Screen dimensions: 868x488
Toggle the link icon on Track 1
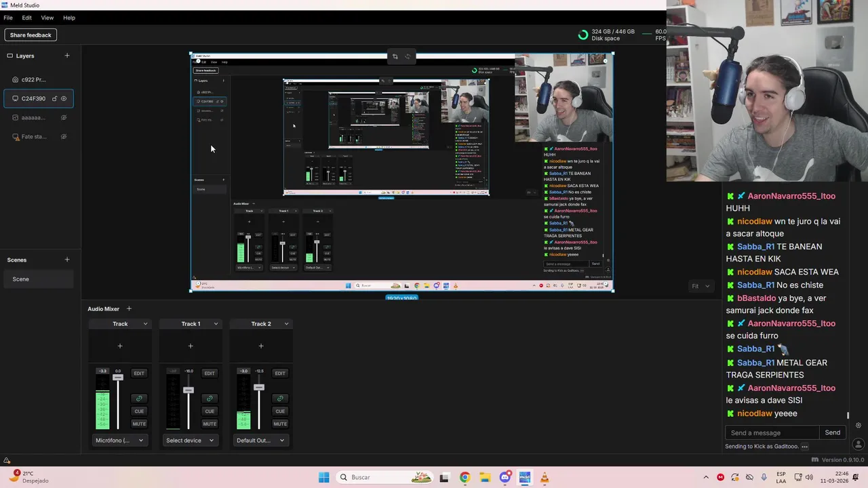coord(210,399)
